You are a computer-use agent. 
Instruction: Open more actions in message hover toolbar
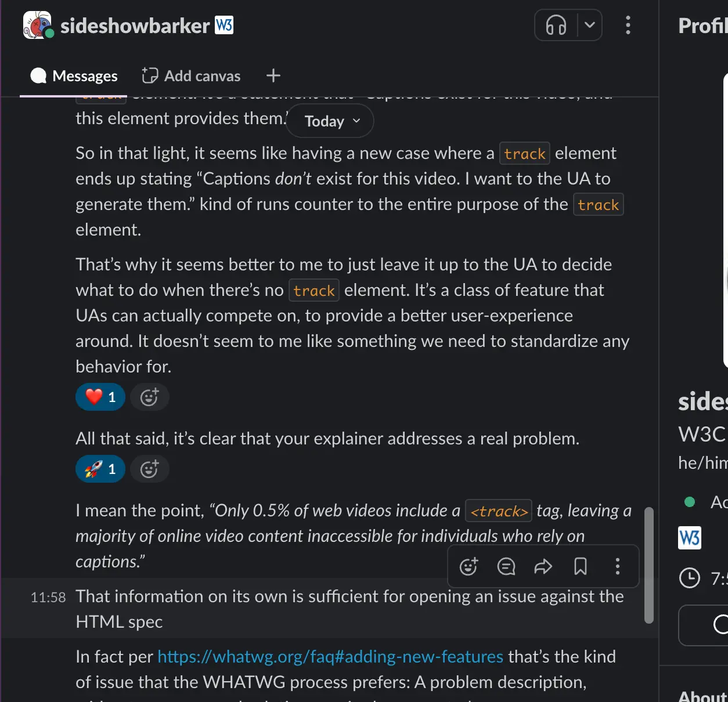(618, 566)
